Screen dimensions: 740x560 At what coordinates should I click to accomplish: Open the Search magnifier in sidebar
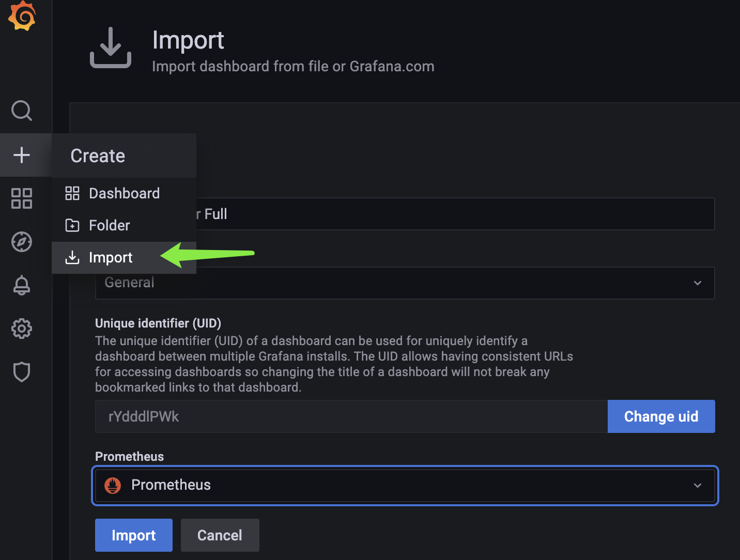coord(22,111)
